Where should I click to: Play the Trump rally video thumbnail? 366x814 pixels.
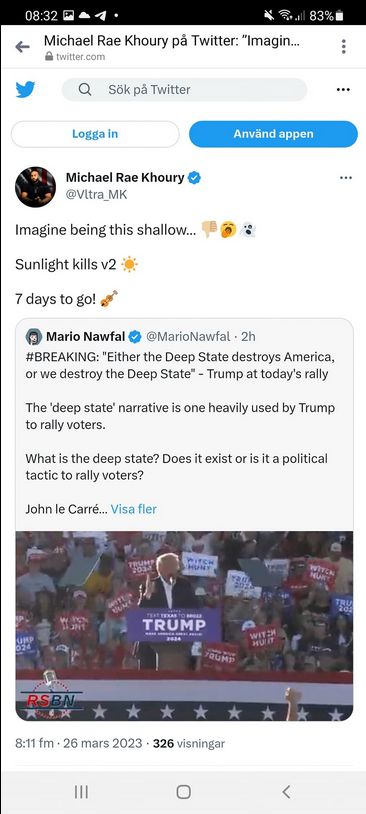[184, 626]
